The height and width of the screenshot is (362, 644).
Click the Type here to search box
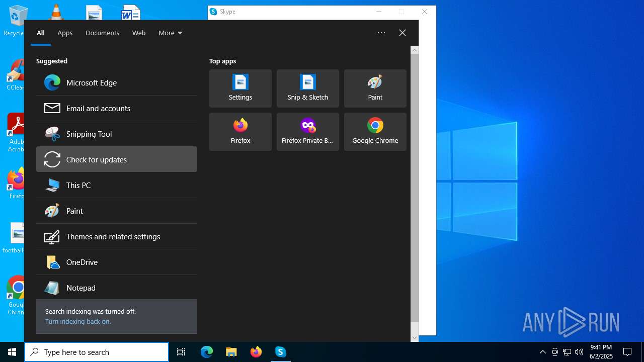(x=97, y=352)
